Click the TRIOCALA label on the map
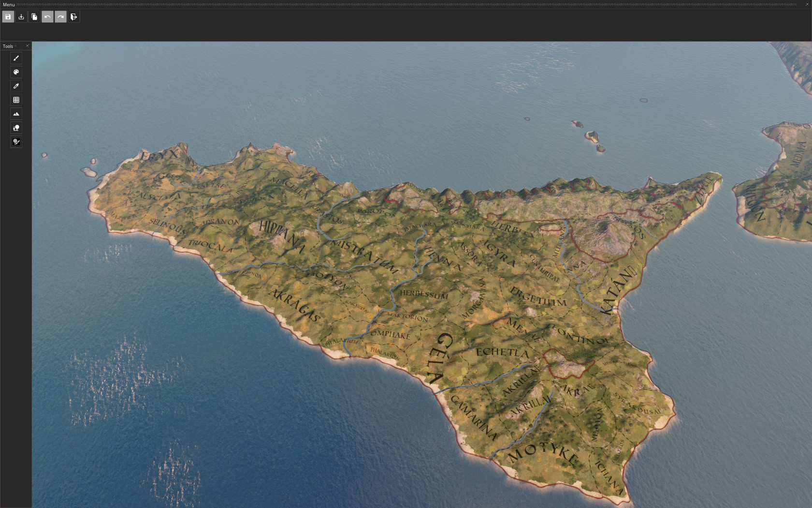Screen dimensions: 812x508 (210, 245)
